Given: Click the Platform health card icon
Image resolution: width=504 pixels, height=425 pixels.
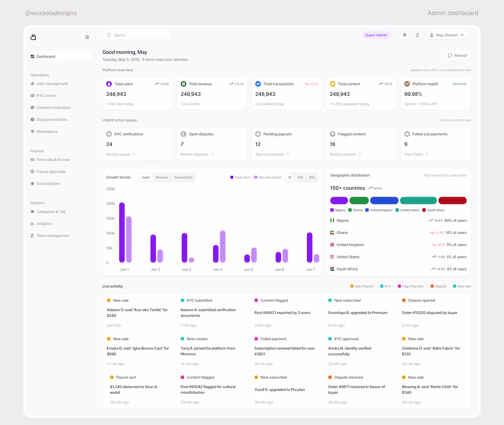Looking at the screenshot, I should tap(407, 84).
